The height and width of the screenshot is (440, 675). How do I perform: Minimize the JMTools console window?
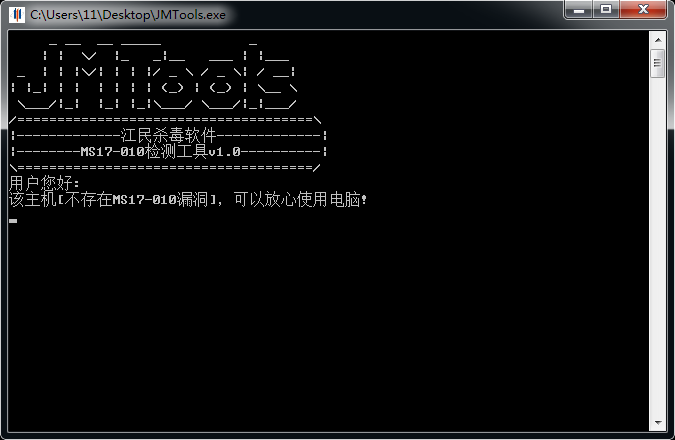pos(579,11)
